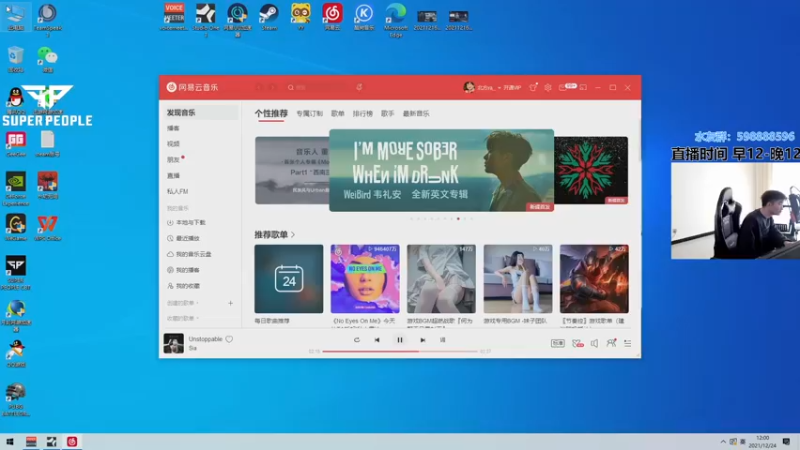Skip to the previous track
Screen dimensions: 800x450
click(x=377, y=340)
